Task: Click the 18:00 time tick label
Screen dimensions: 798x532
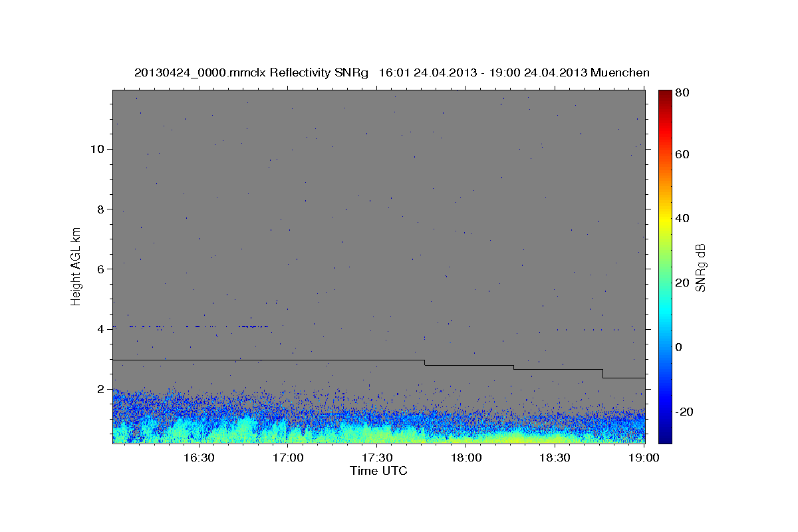Action: tap(466, 458)
